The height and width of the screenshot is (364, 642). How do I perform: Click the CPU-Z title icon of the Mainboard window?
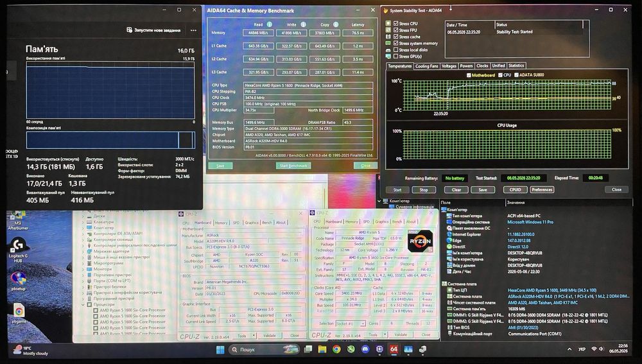pyautogui.click(x=181, y=214)
